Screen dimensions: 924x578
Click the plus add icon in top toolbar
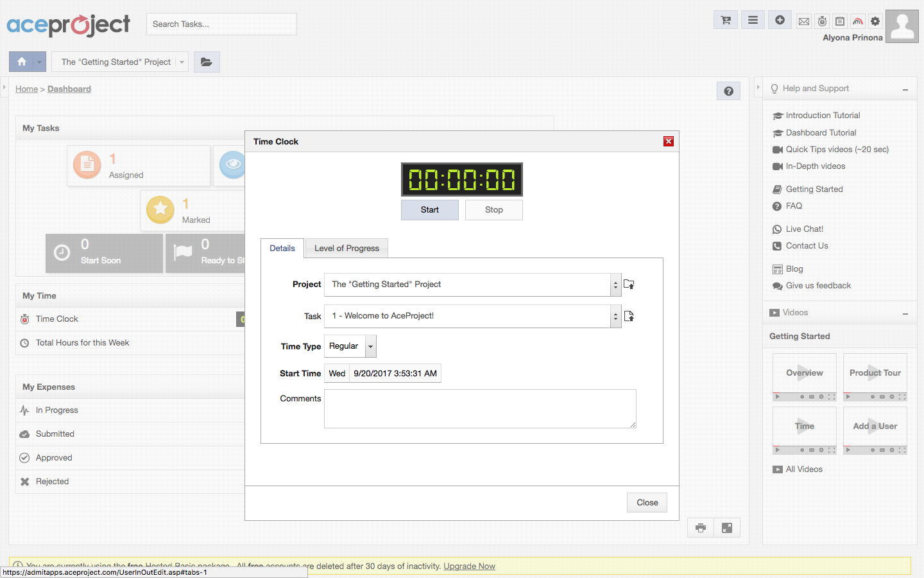(780, 20)
